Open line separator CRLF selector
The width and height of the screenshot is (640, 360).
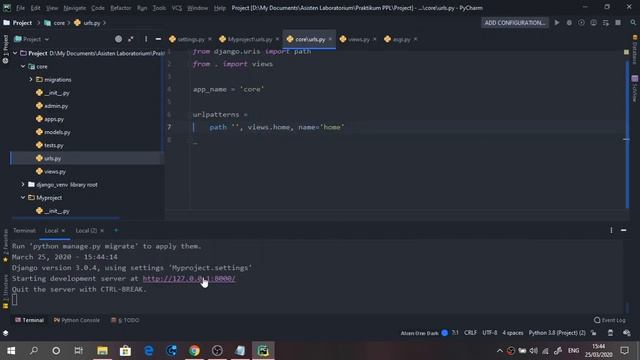(470, 333)
